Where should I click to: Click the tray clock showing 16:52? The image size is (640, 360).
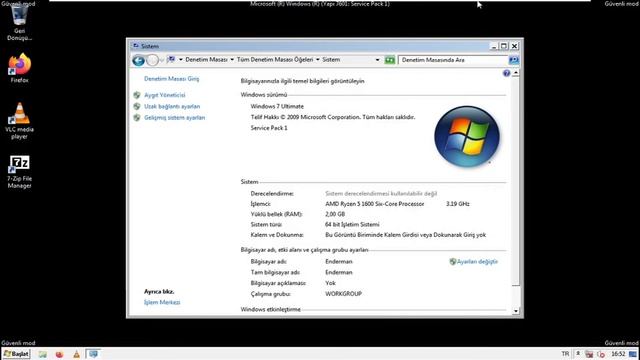(x=618, y=353)
